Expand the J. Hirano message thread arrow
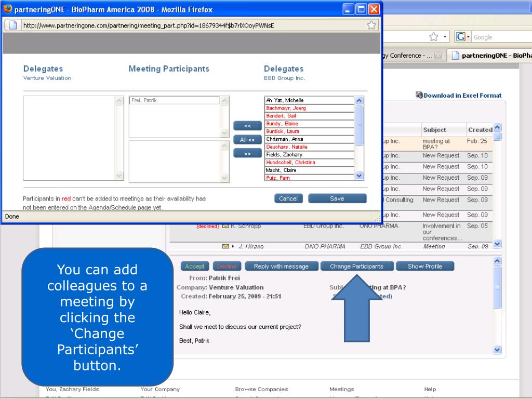The height and width of the screenshot is (399, 532). click(x=233, y=246)
